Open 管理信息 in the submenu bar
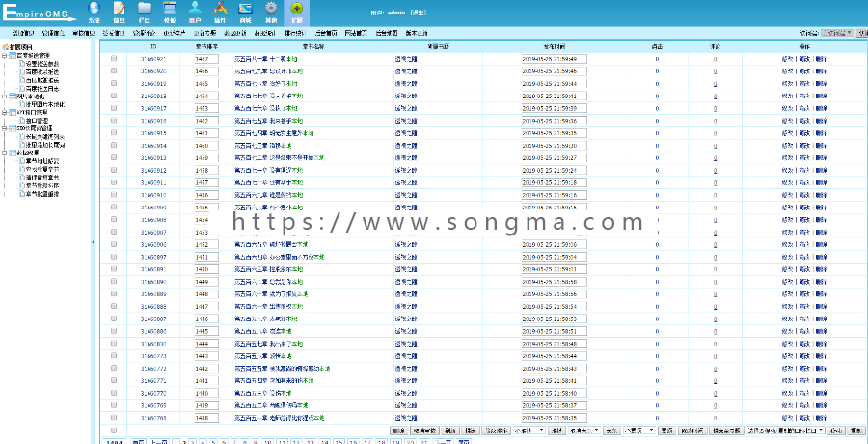 (x=53, y=33)
